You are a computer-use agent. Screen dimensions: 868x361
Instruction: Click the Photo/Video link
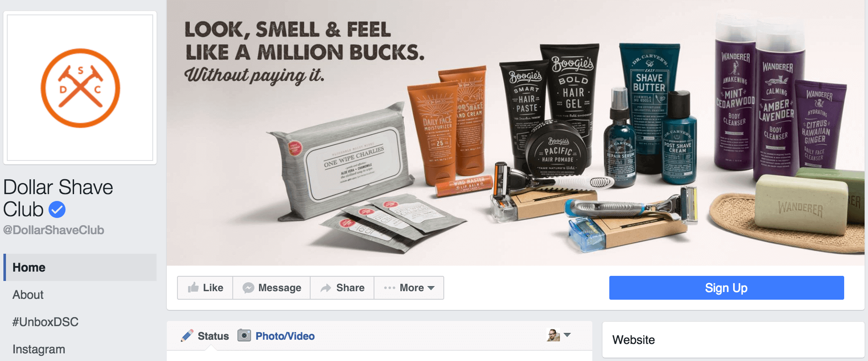click(x=285, y=336)
